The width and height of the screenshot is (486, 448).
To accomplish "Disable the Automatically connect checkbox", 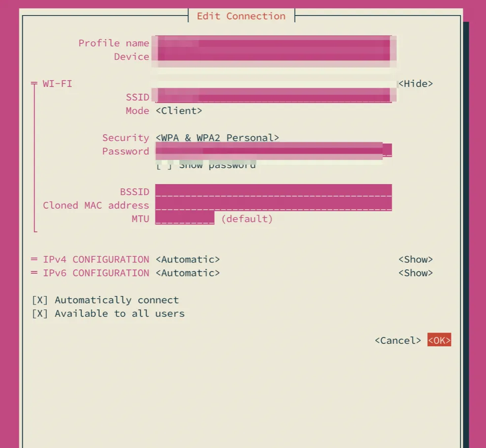I will point(40,300).
